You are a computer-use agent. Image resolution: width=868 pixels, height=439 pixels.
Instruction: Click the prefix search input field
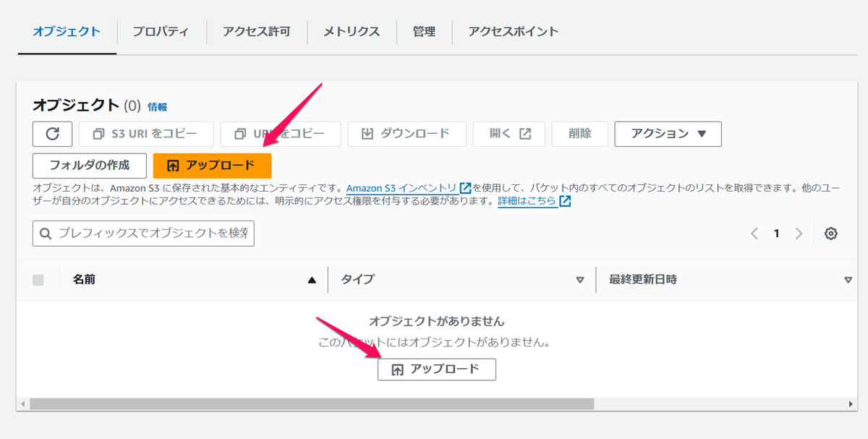pos(143,234)
